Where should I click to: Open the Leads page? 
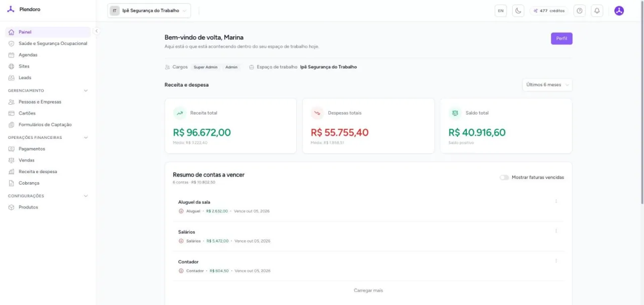48,78
